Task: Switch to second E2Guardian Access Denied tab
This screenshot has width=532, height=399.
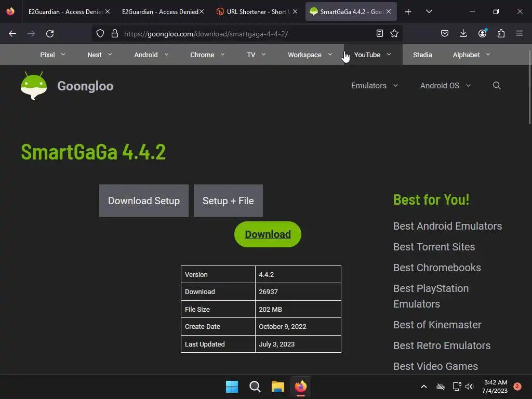Action: pos(160,11)
